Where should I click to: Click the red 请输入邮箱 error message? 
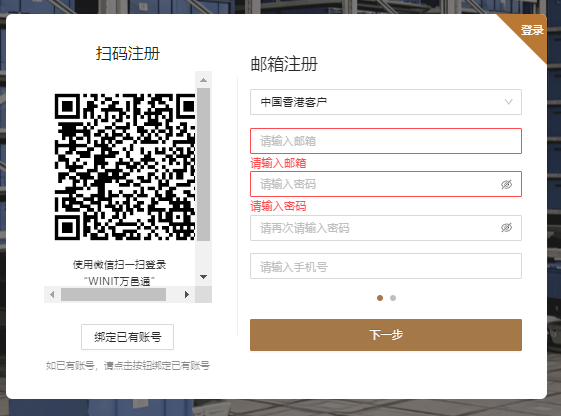click(x=278, y=163)
